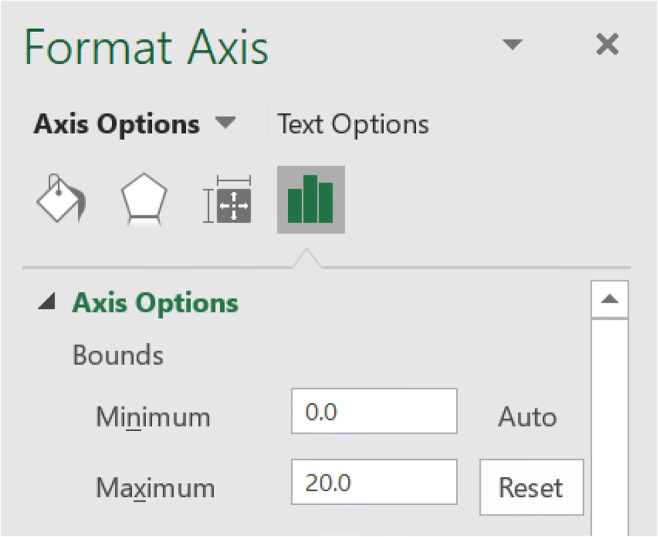658x537 pixels.
Task: Click the scrollbar up arrow
Action: click(610, 299)
